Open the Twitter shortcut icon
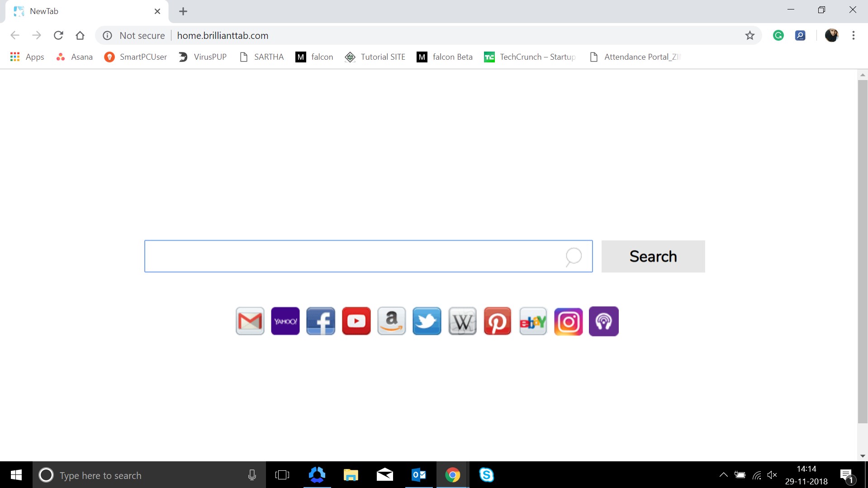868x488 pixels. click(x=427, y=321)
